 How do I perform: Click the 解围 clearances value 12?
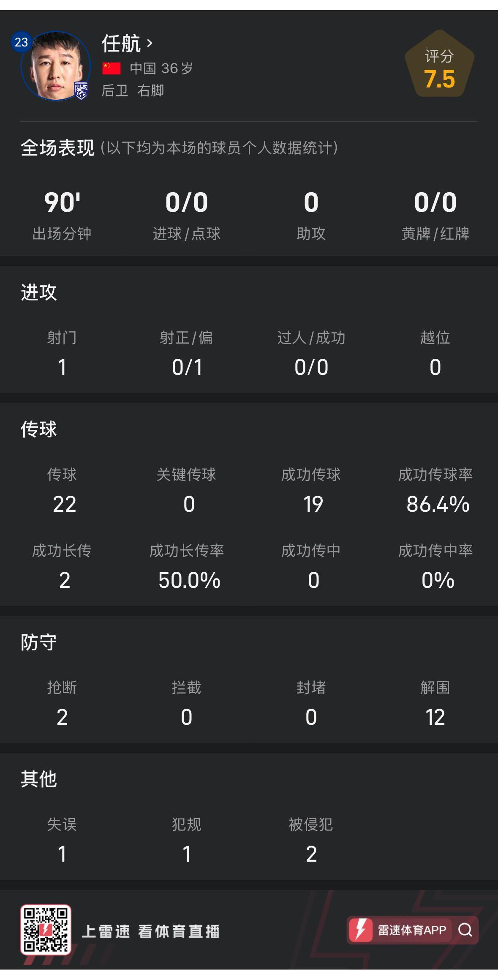435,717
